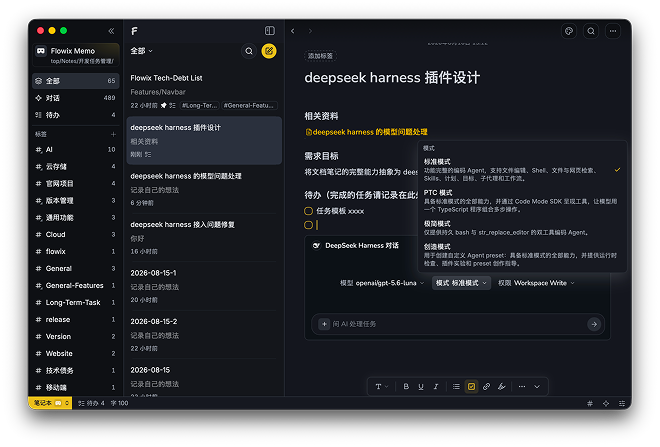Open the text style T dropdown
Viewport: 660px width, 447px height.
pos(381,386)
